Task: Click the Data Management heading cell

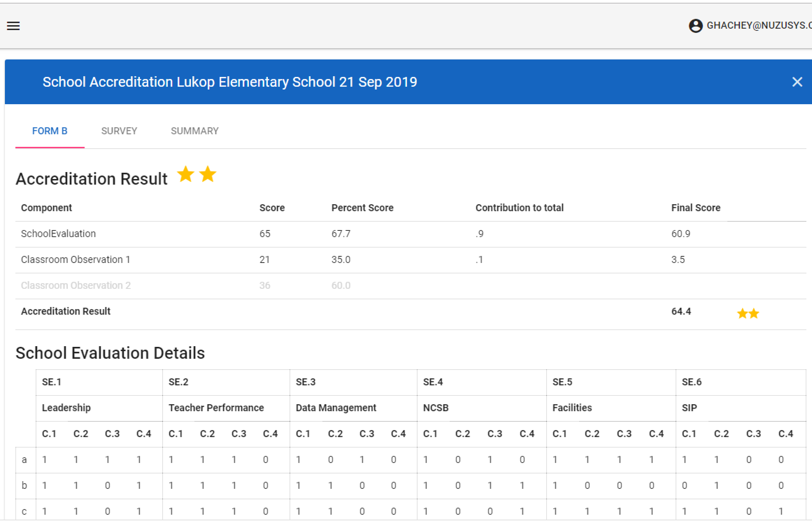Action: click(x=336, y=408)
